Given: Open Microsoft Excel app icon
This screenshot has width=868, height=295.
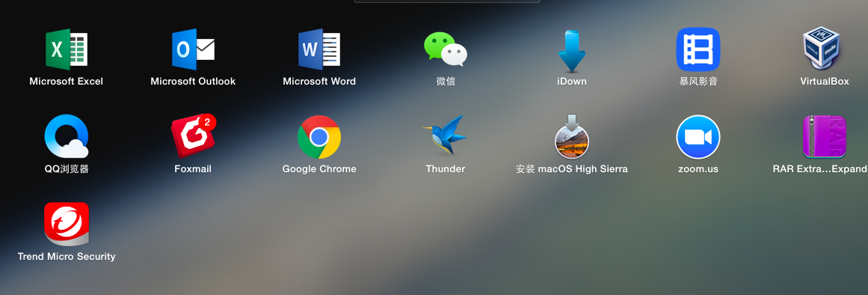Looking at the screenshot, I should click(67, 49).
